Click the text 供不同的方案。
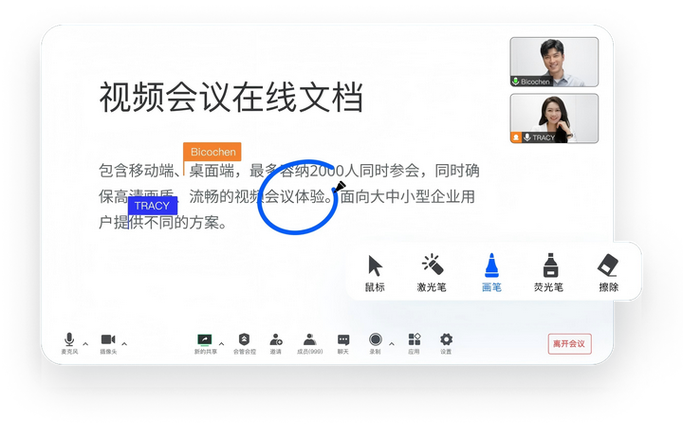Viewport: 683px width, 439px height. pos(178,223)
